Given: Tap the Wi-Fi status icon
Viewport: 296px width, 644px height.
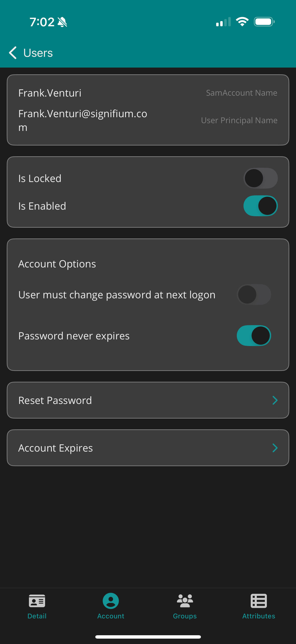Looking at the screenshot, I should point(242,22).
